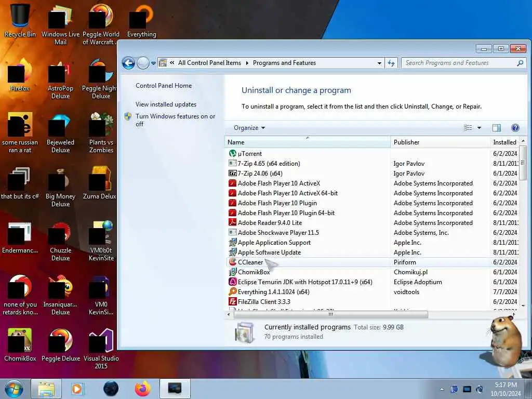Select 7-Zip 4.65 (x64 edition) row
The height and width of the screenshot is (399, 532).
372,164
